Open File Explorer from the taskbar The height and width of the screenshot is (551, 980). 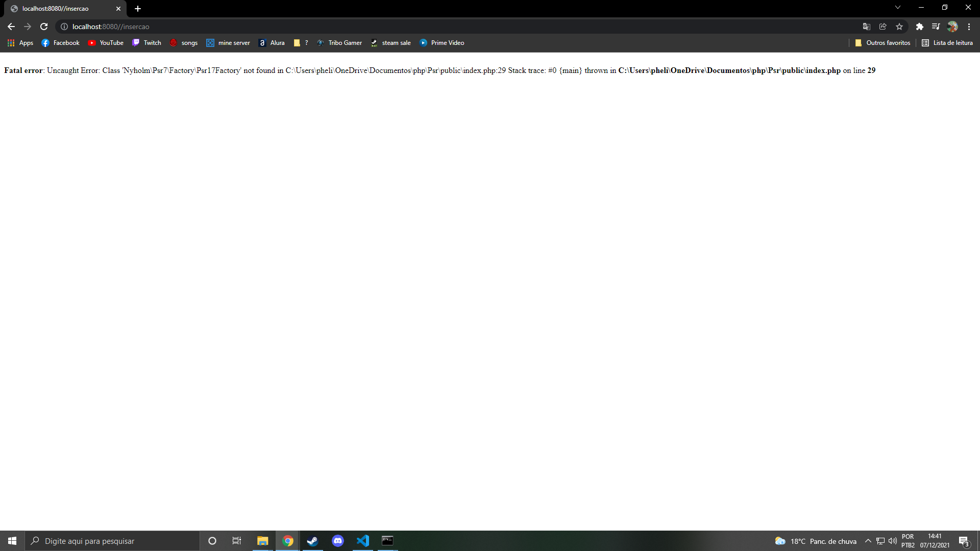[x=262, y=541]
